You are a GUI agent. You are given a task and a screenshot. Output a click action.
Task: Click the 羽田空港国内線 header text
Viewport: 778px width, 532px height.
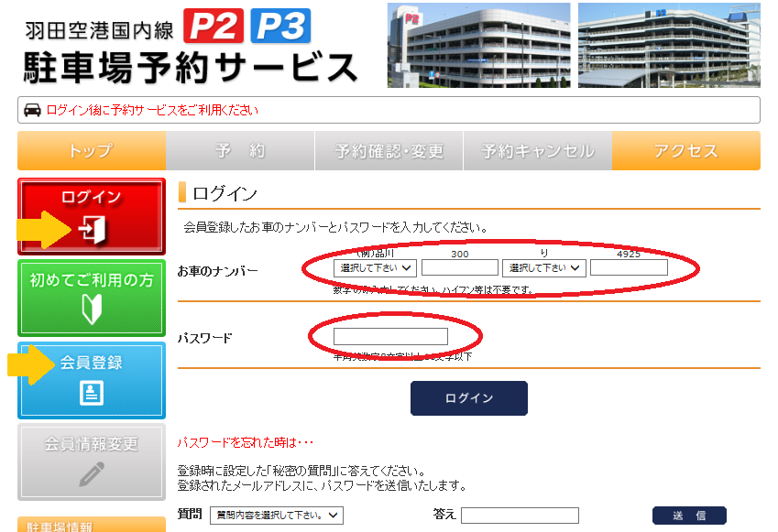click(99, 30)
